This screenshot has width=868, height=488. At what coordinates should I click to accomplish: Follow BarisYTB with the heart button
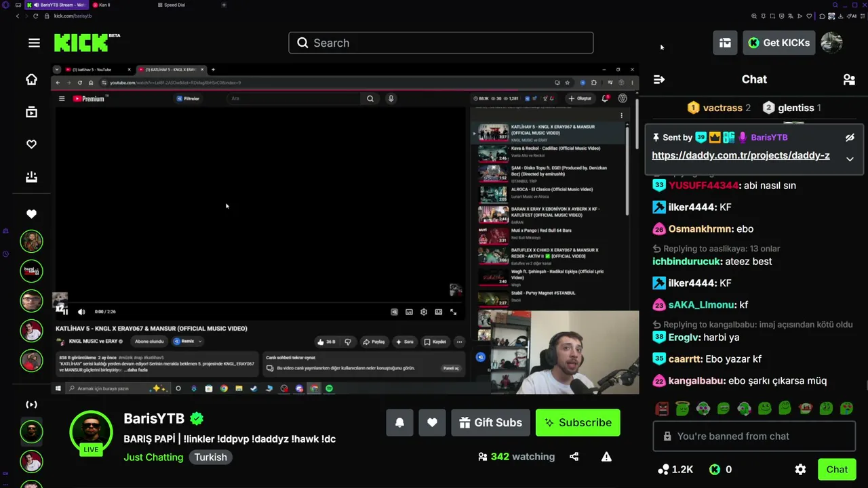(432, 422)
